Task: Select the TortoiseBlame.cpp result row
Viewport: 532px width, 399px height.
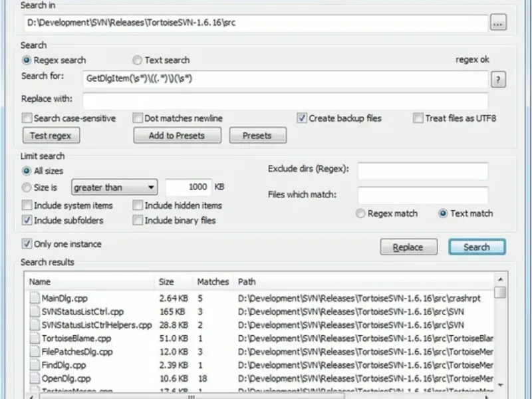Action: pyautogui.click(x=259, y=338)
